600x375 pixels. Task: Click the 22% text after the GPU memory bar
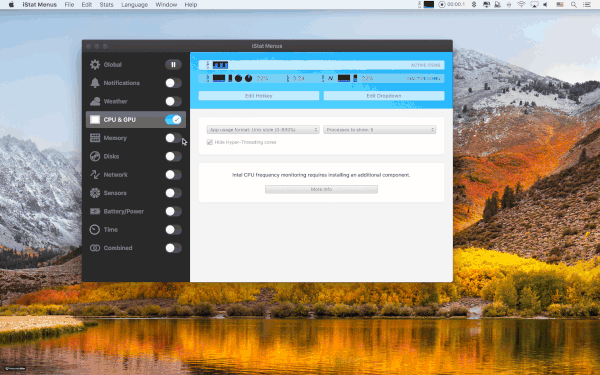point(367,78)
